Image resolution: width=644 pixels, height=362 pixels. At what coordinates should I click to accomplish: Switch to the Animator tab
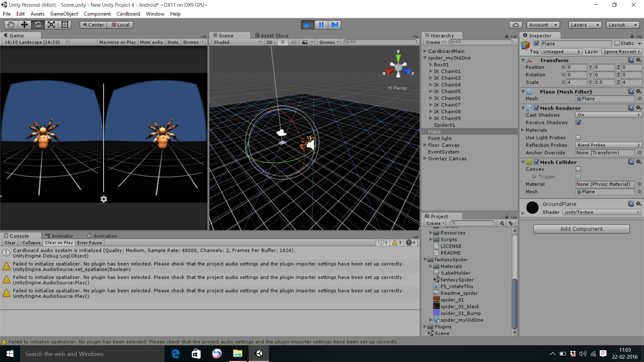pyautogui.click(x=59, y=236)
